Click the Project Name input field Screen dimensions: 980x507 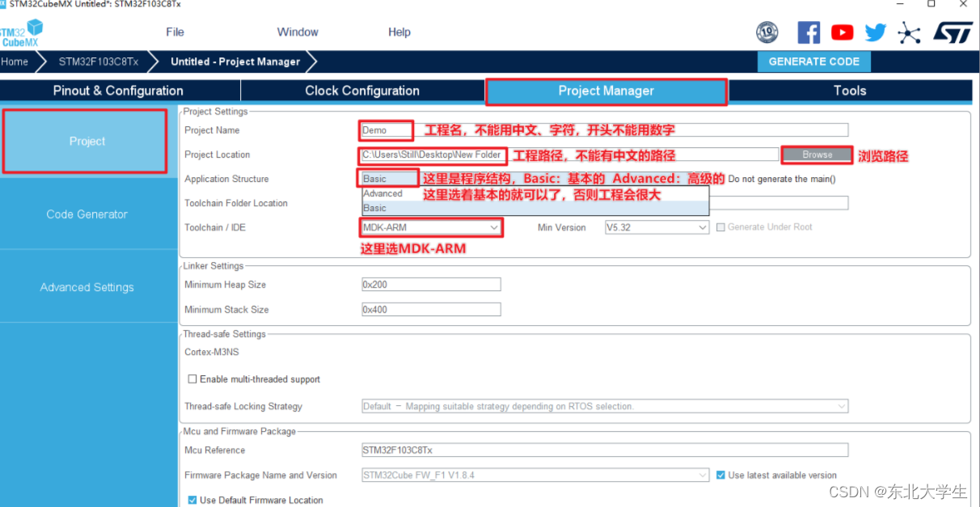[x=605, y=130]
